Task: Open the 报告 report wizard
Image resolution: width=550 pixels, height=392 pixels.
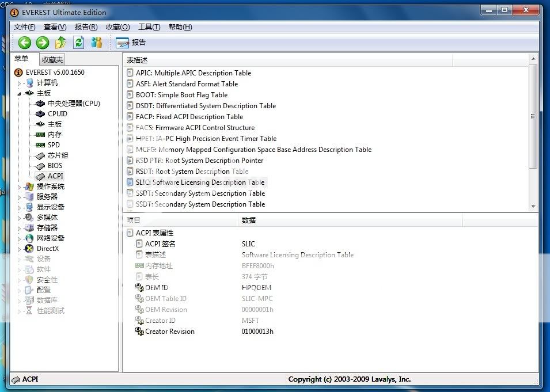Action: (131, 43)
